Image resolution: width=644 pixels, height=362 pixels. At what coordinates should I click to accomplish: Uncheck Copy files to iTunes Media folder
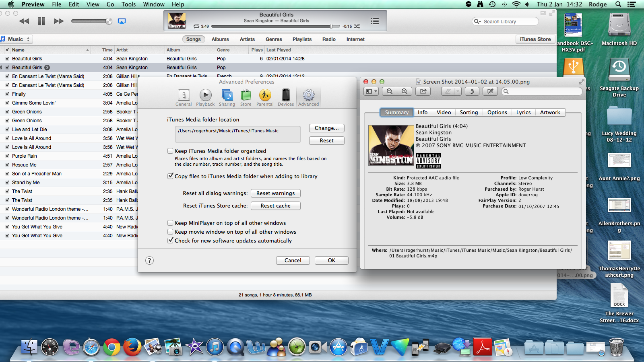tap(170, 176)
